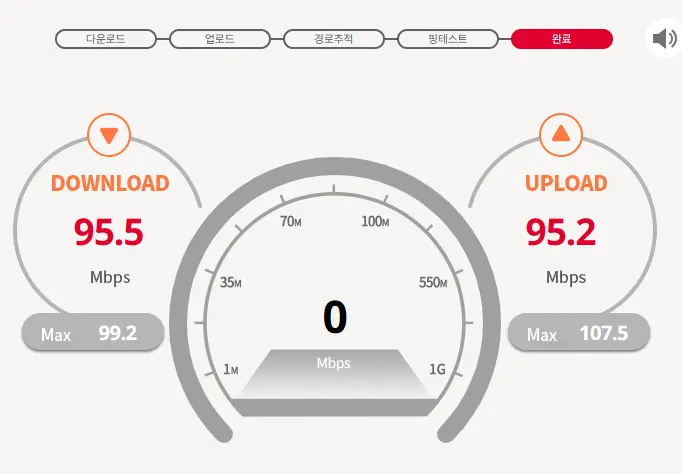Click the orange upload arrow icon
The image size is (682, 474).
tap(561, 135)
